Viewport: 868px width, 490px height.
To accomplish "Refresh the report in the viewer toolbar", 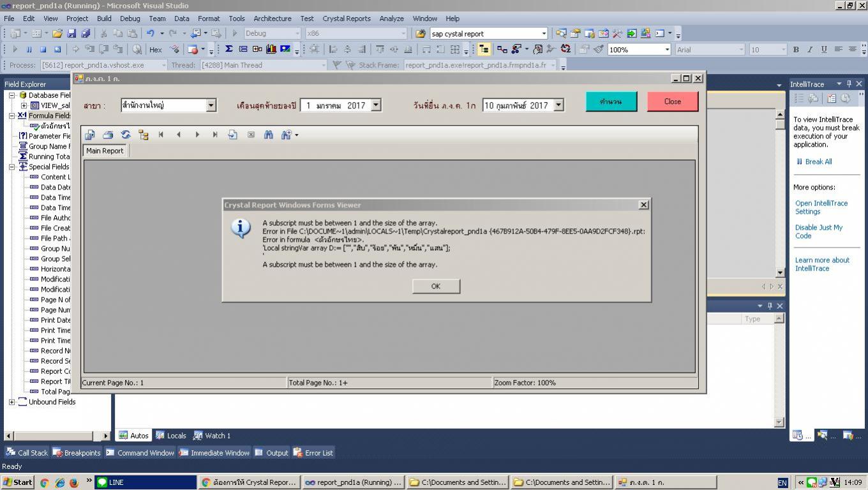I will click(126, 135).
